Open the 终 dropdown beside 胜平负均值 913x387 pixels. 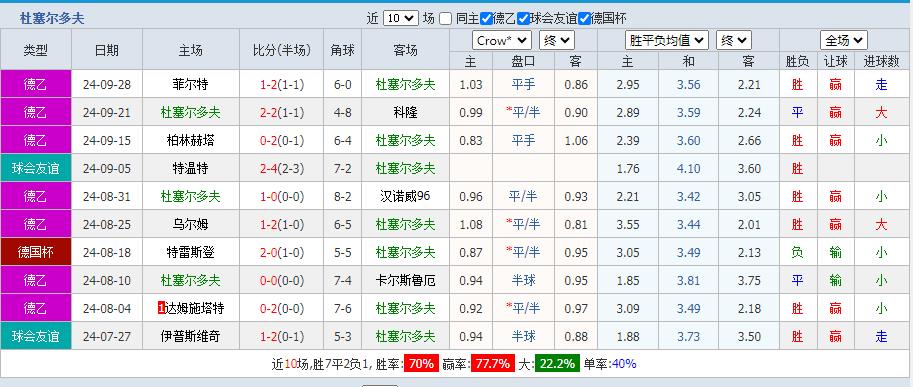tap(734, 41)
